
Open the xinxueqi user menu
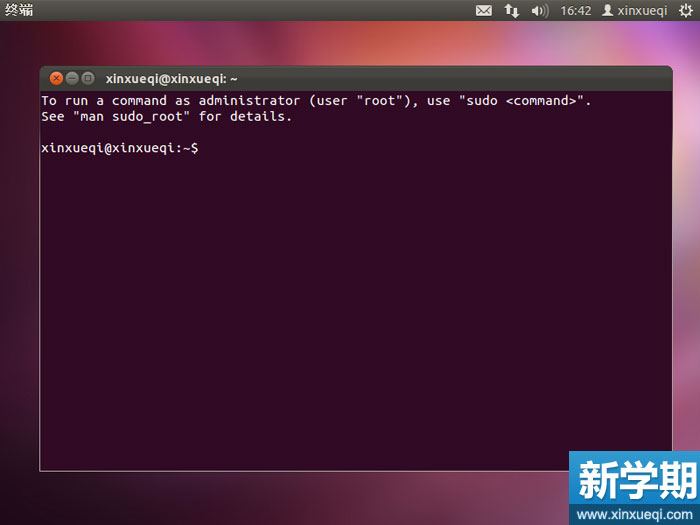point(634,10)
